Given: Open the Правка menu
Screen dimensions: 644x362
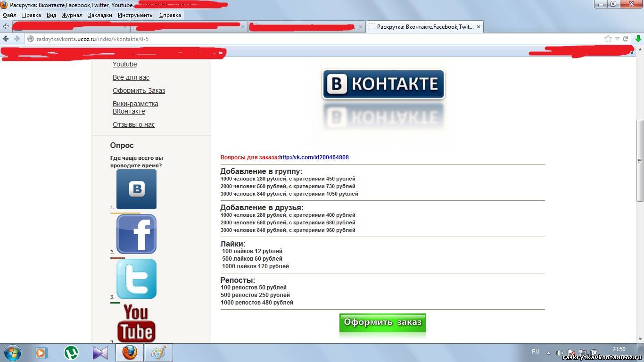Looking at the screenshot, I should [x=32, y=15].
